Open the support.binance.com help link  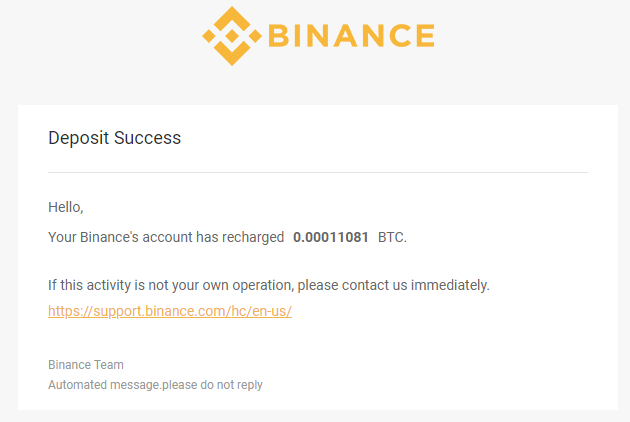click(170, 311)
